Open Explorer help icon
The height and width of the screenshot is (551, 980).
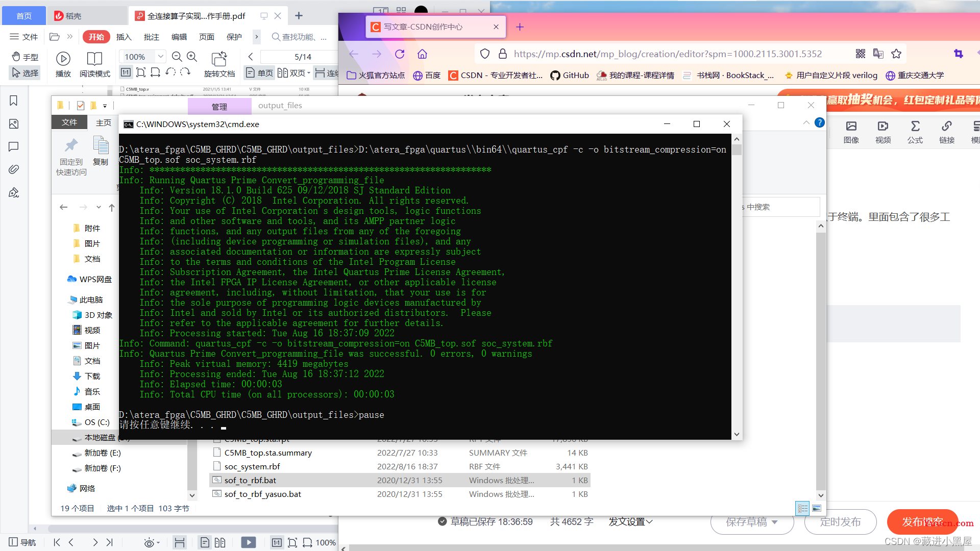[x=820, y=122]
